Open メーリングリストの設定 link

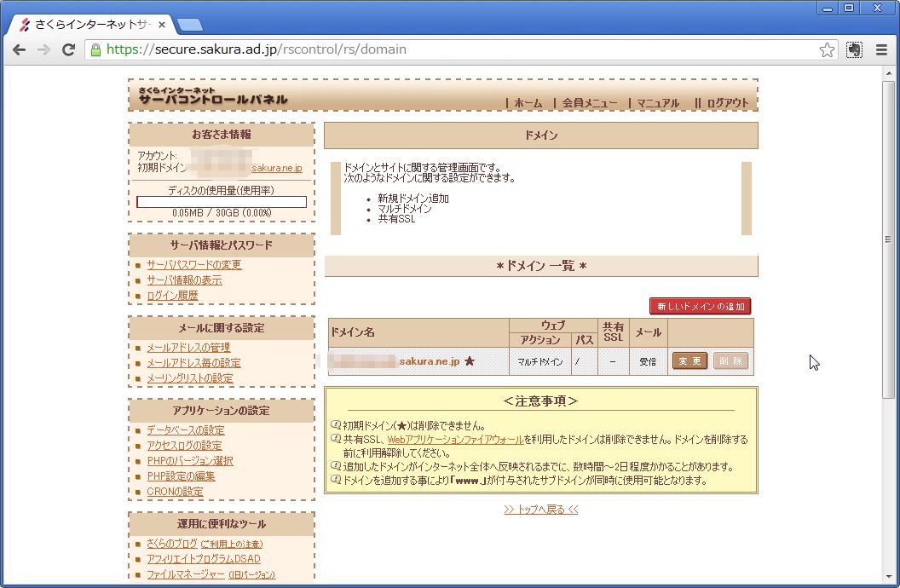(x=190, y=378)
